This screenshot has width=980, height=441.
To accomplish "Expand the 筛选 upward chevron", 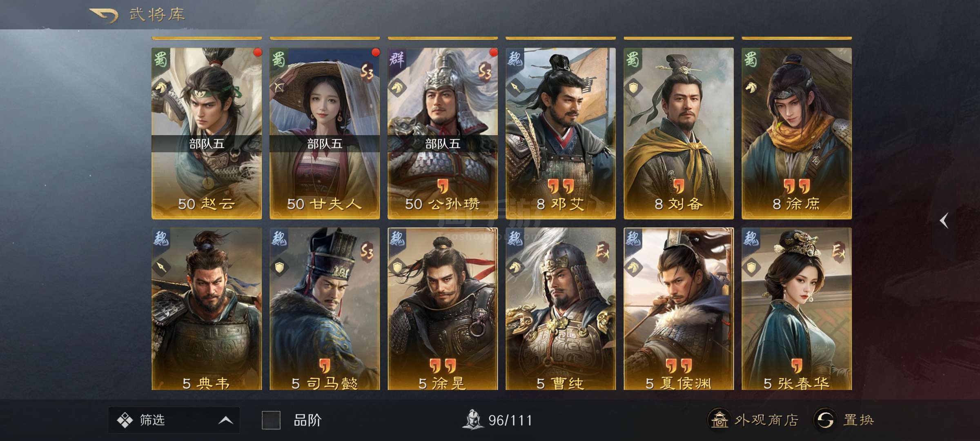I will (226, 420).
